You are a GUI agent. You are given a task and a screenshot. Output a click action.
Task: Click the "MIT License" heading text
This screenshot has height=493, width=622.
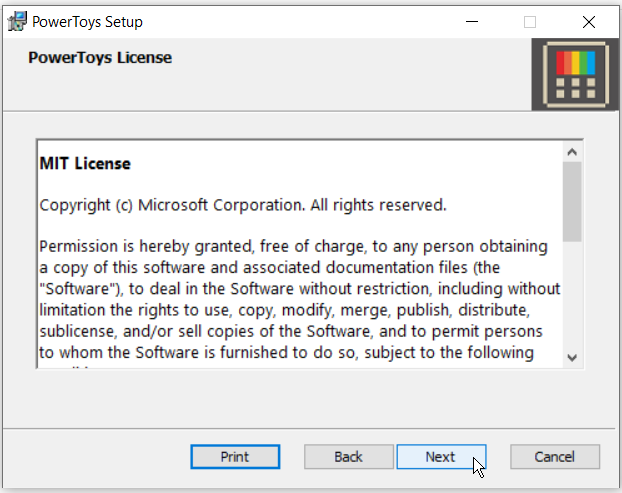(x=85, y=163)
